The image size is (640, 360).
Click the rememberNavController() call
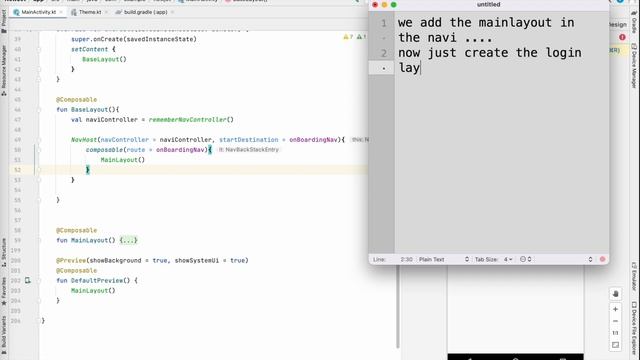pos(191,120)
